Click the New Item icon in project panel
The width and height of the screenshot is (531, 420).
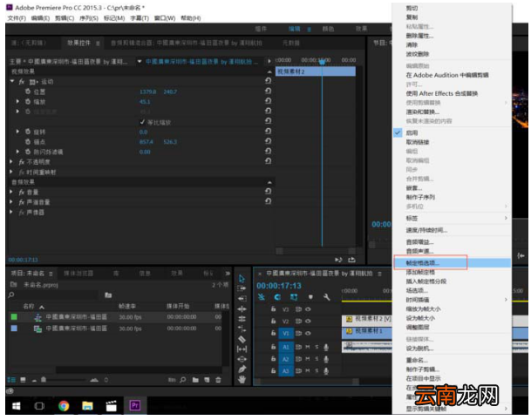coord(207,380)
